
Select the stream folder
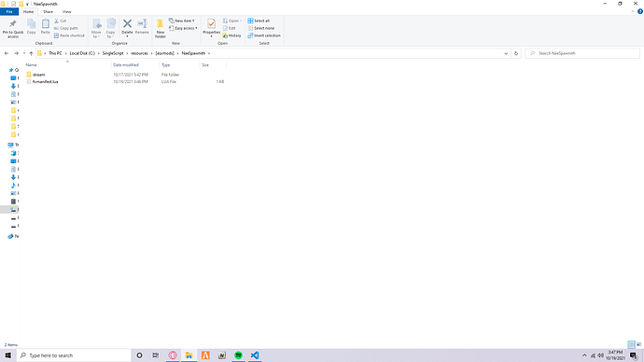click(x=38, y=75)
